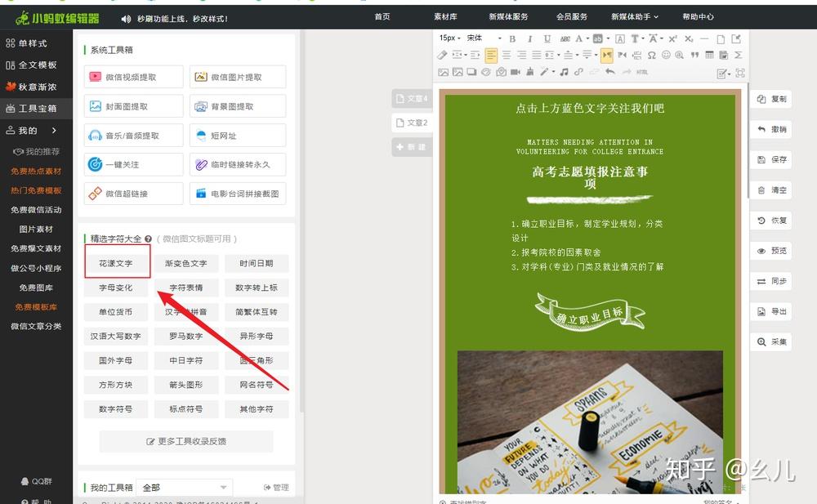Toggle underline text formatting

[547, 38]
